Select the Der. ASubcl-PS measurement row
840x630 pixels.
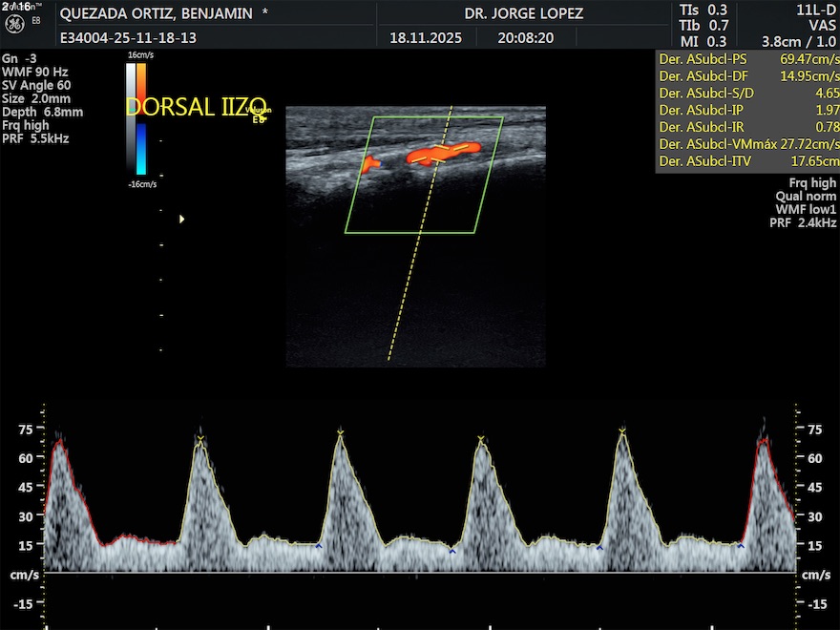(747, 58)
